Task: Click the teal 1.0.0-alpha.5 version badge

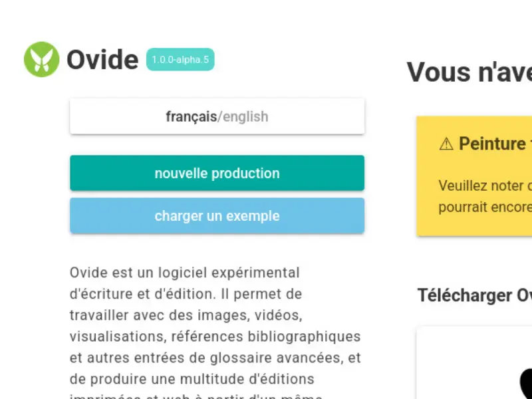Action: [180, 59]
